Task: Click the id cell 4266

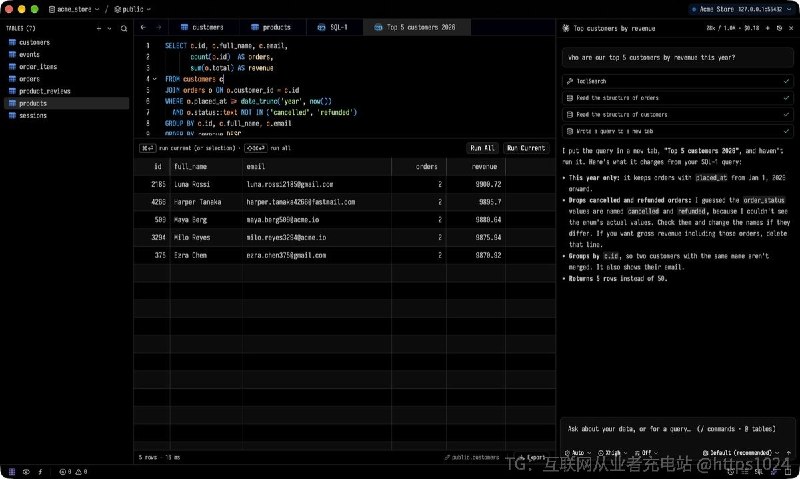Action: pyautogui.click(x=152, y=202)
